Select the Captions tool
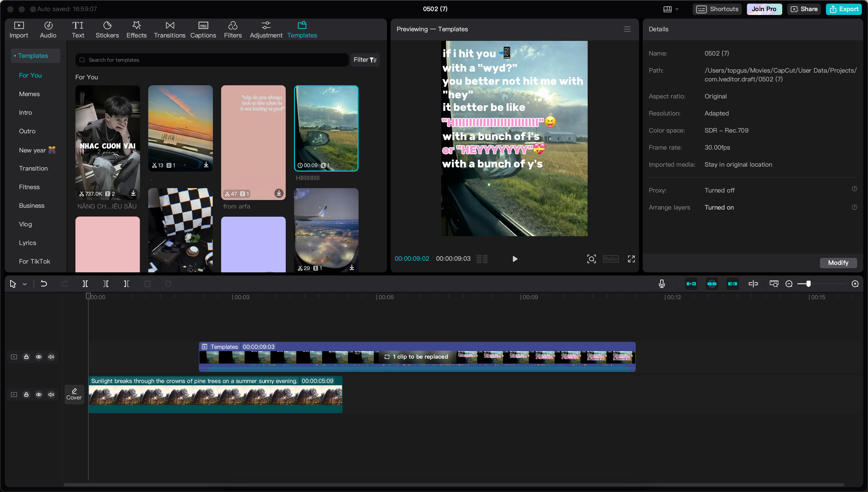Screen dimensions: 868x492 [x=203, y=29]
